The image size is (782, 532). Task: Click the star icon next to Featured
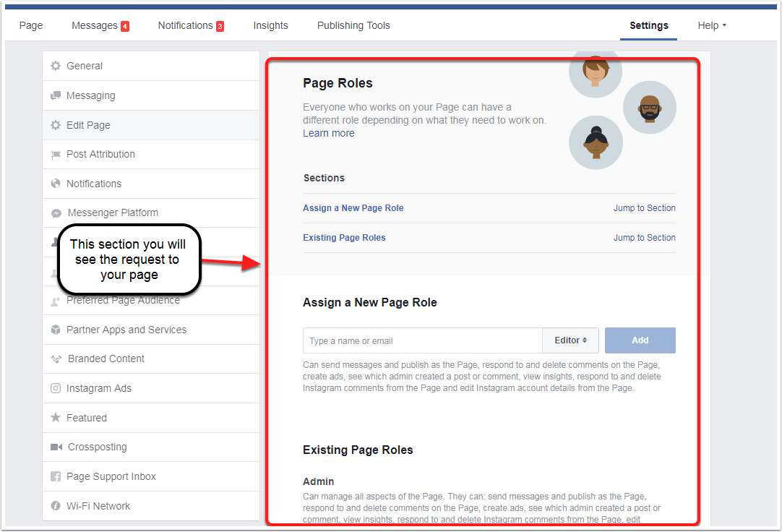click(x=56, y=417)
